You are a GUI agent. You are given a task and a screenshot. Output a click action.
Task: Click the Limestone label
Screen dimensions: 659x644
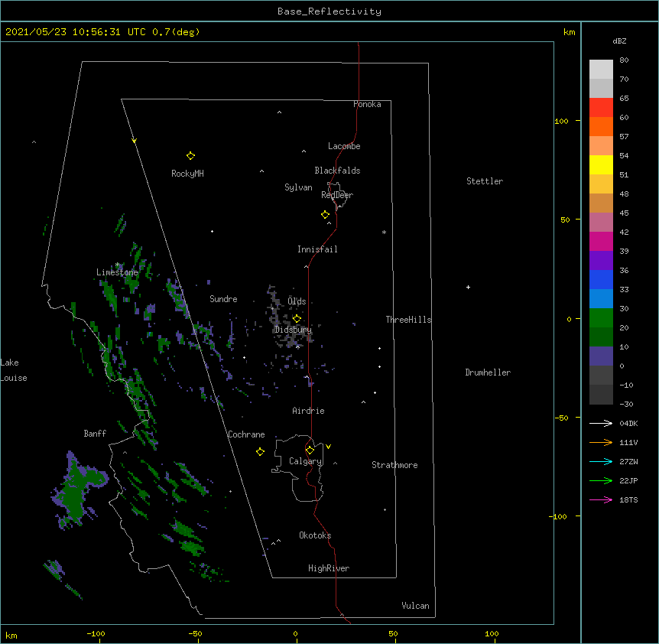(117, 272)
